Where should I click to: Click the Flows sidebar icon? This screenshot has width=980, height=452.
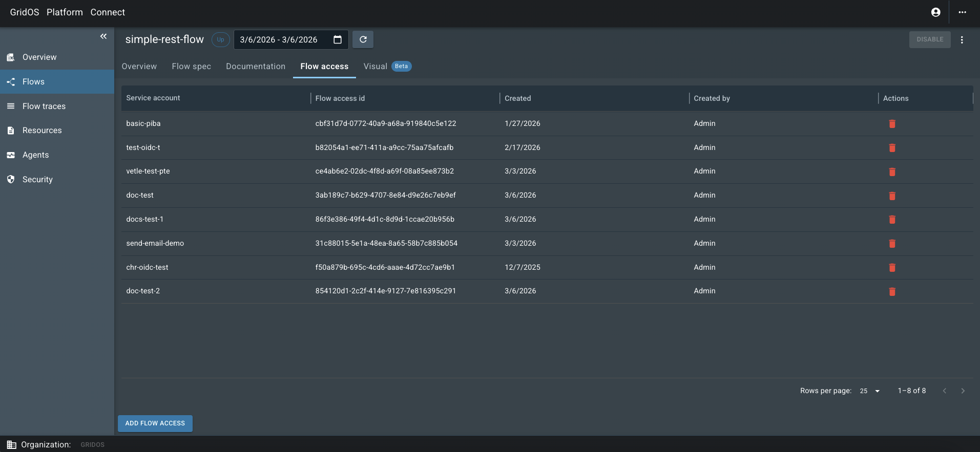coord(11,82)
